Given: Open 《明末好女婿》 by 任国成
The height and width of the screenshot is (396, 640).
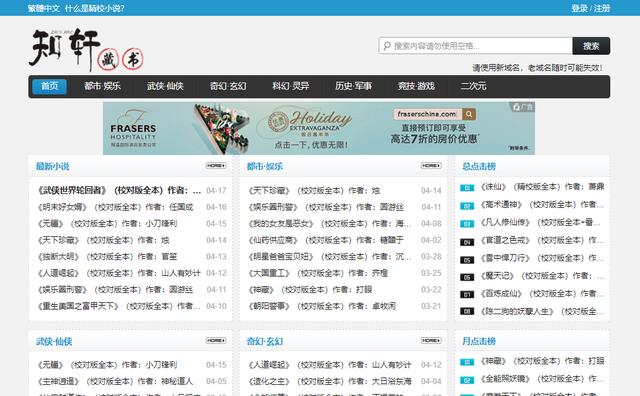Looking at the screenshot, I should [x=115, y=207].
